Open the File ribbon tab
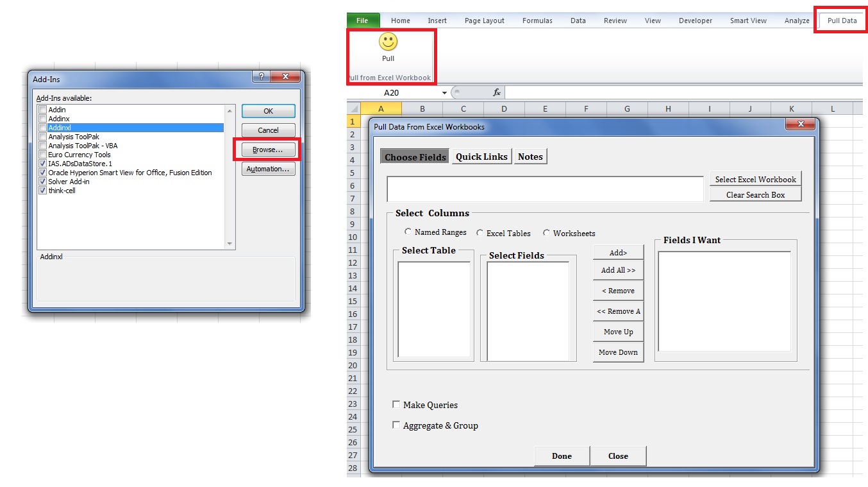The height and width of the screenshot is (487, 868). (362, 21)
